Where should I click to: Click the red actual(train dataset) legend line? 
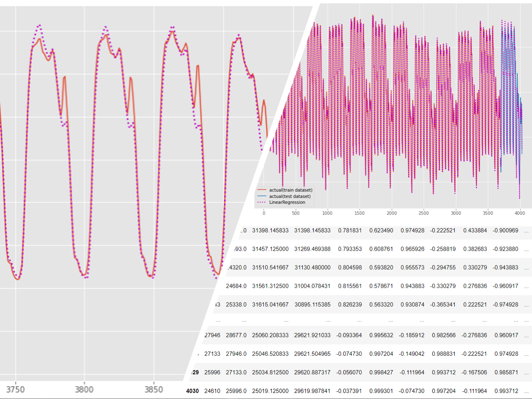pos(261,190)
